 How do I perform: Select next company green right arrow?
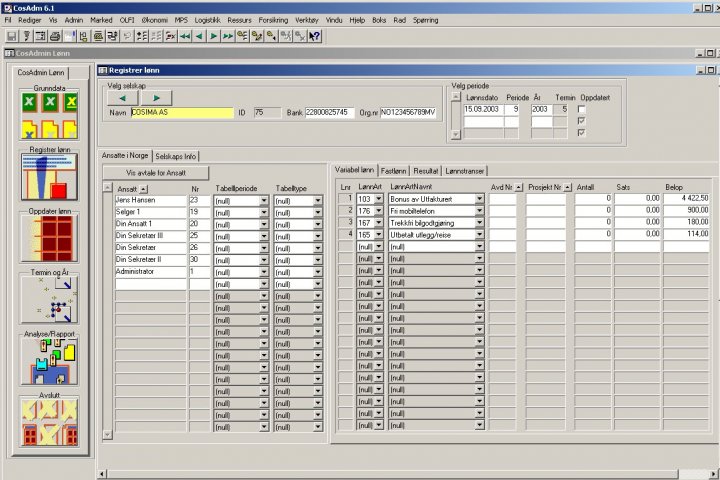pyautogui.click(x=157, y=98)
